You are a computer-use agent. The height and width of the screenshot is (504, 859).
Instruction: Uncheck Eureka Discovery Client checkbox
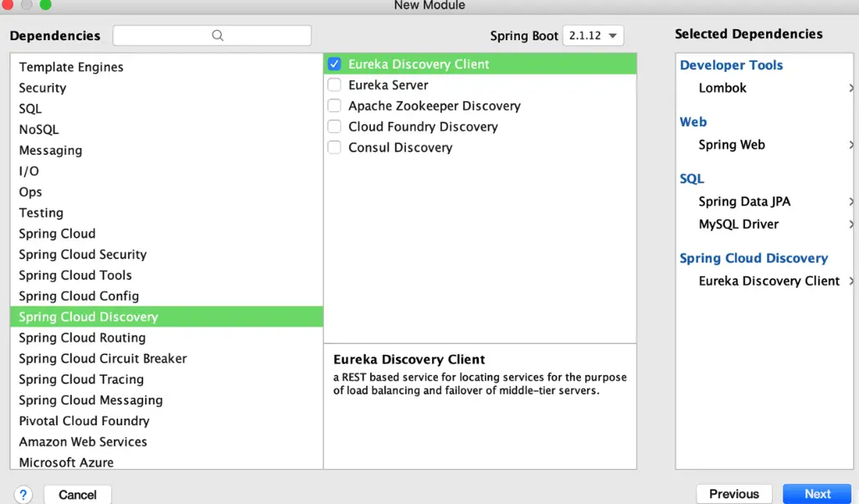click(x=334, y=64)
